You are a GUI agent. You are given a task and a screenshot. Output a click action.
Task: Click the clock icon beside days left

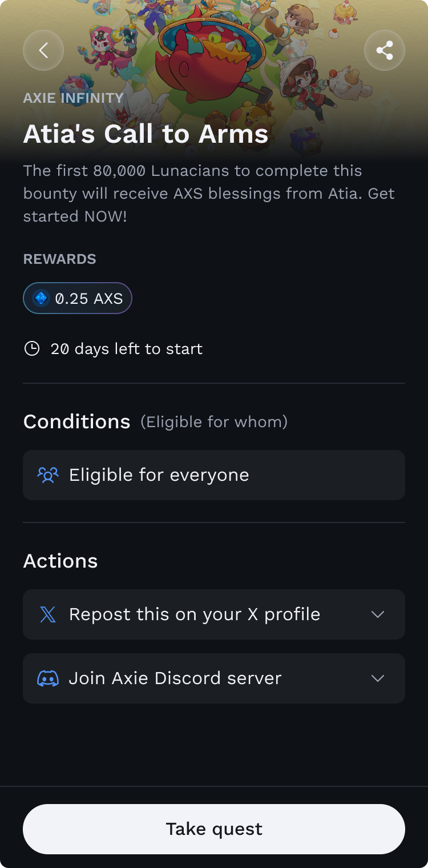pyautogui.click(x=32, y=348)
